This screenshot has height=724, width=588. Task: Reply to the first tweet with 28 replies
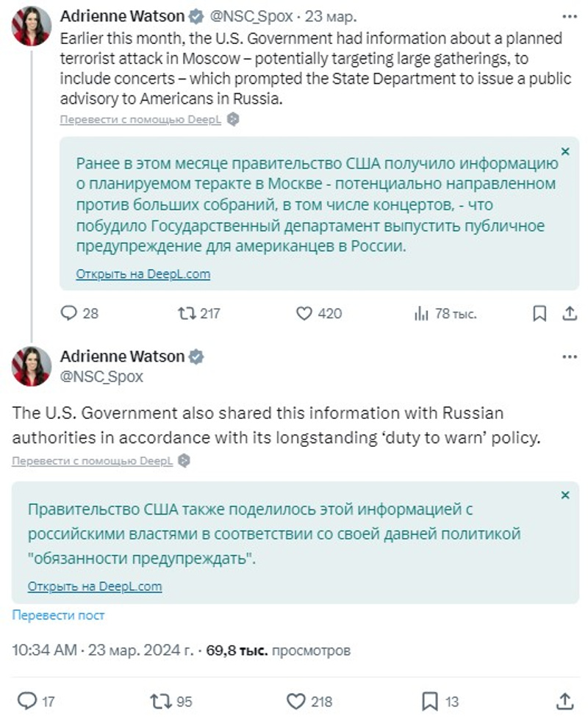tap(69, 314)
